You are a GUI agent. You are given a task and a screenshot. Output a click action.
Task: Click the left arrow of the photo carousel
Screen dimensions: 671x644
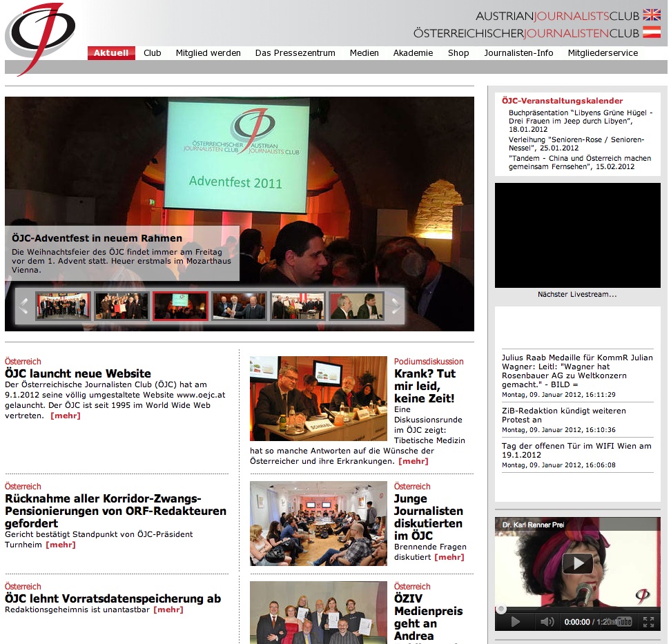[23, 306]
